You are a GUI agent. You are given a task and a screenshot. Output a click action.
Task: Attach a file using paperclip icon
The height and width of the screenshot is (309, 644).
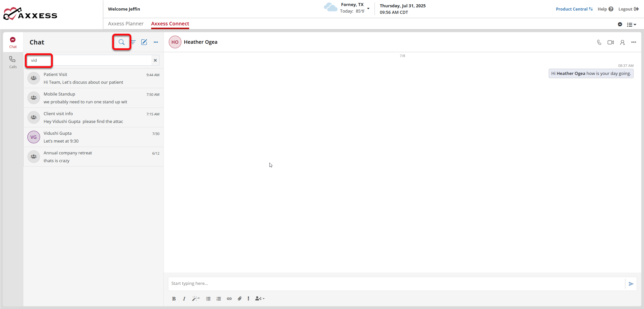click(239, 298)
